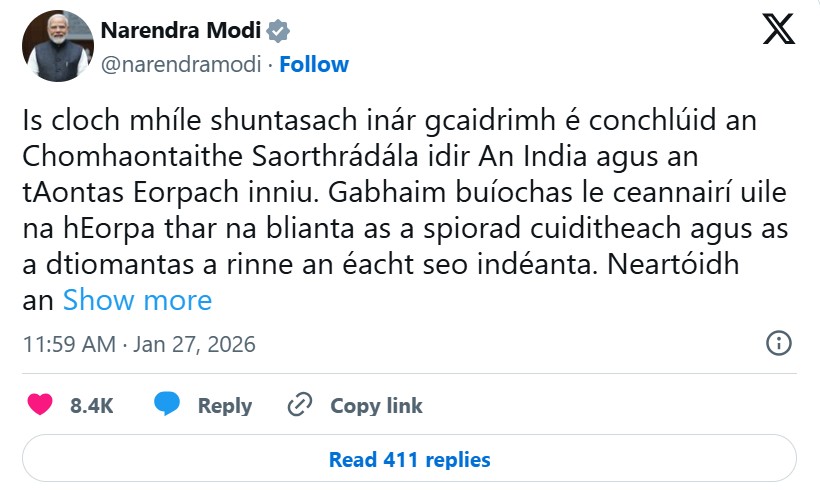Click the phrase tAontas Eorpach in tweet
The width and height of the screenshot is (820, 492).
tap(131, 192)
